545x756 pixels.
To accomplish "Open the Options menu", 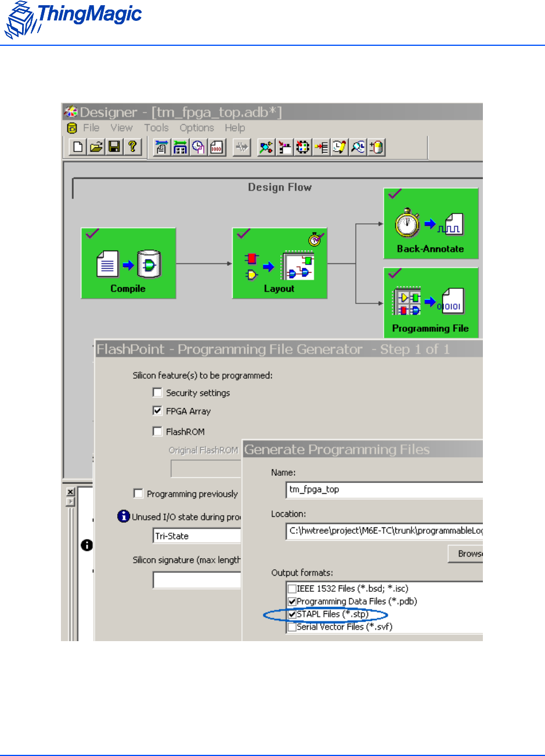I will (197, 128).
